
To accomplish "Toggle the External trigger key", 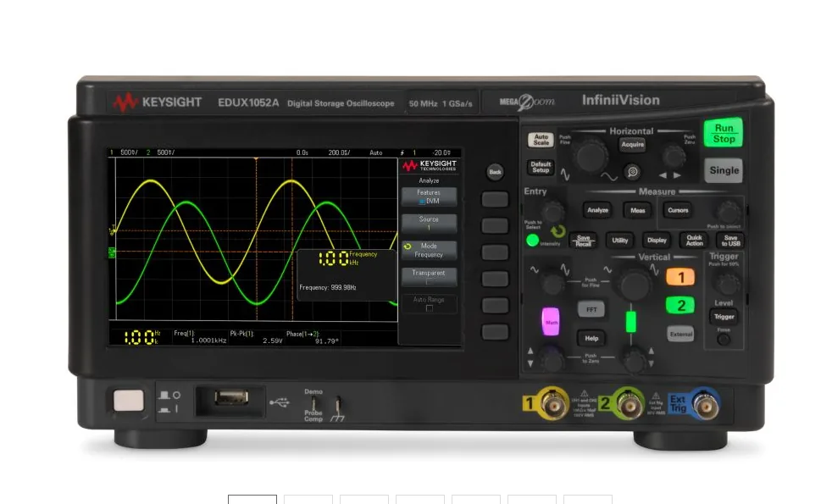I will 680,334.
